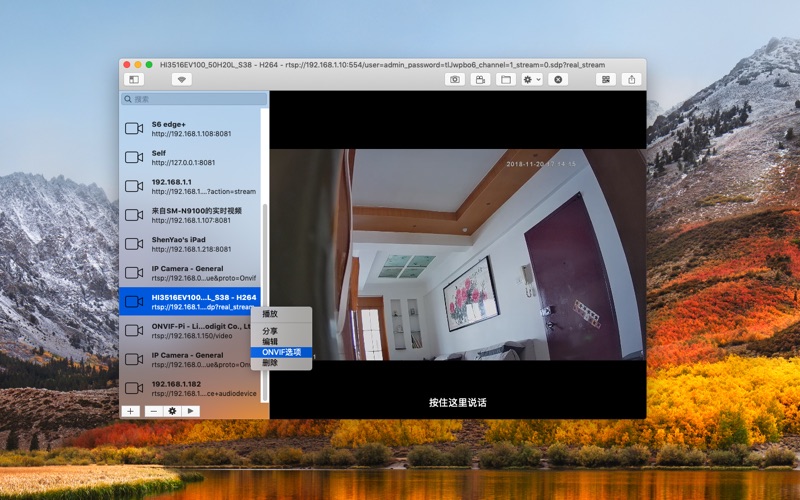Click the search field in sidebar
Viewport: 800px width, 500px height.
[x=195, y=99]
